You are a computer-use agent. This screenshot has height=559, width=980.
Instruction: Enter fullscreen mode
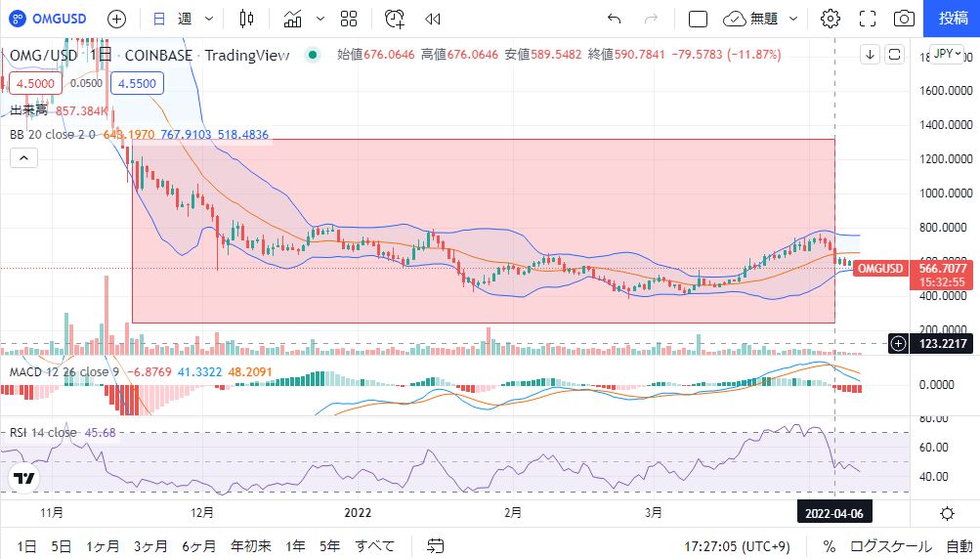(x=867, y=19)
